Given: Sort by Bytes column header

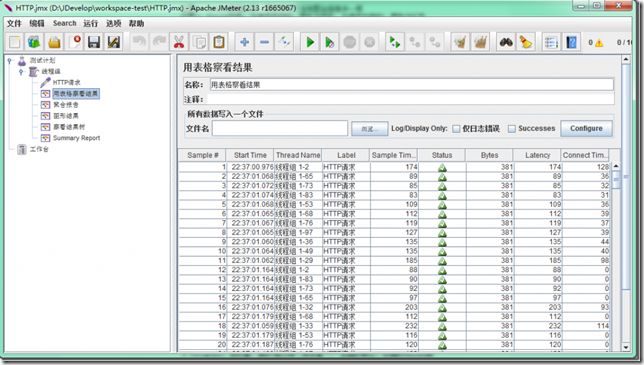Looking at the screenshot, I should click(490, 155).
